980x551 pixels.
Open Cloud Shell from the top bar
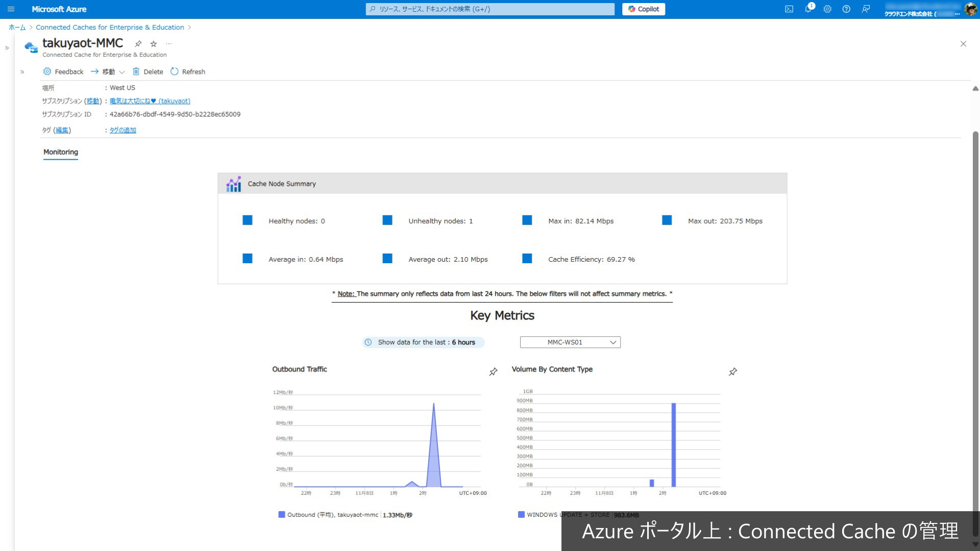789,9
